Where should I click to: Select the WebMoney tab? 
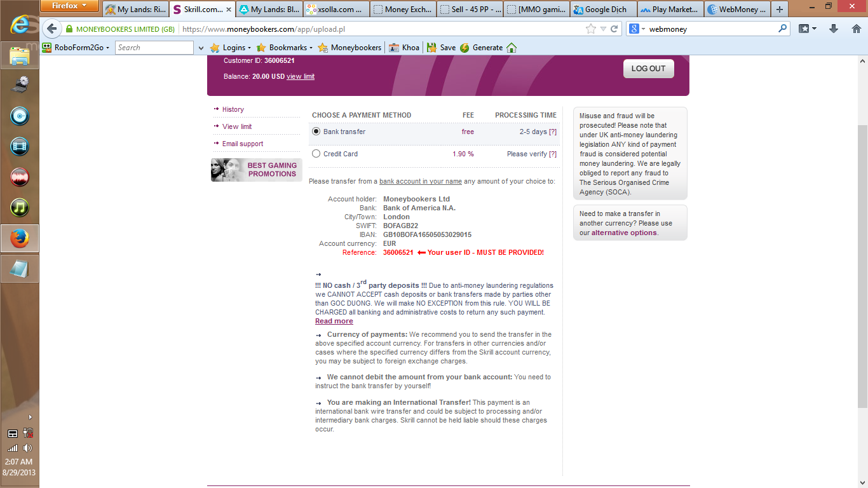(736, 10)
